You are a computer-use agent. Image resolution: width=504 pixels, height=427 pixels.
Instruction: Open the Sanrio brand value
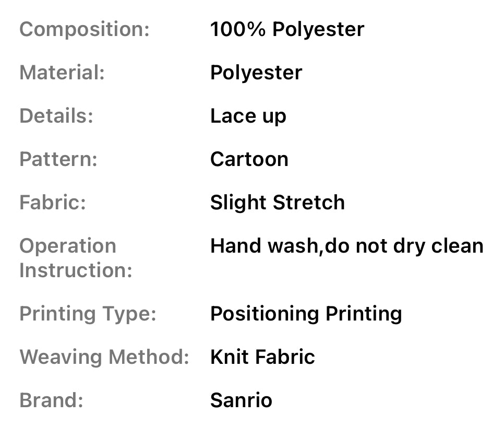click(241, 400)
